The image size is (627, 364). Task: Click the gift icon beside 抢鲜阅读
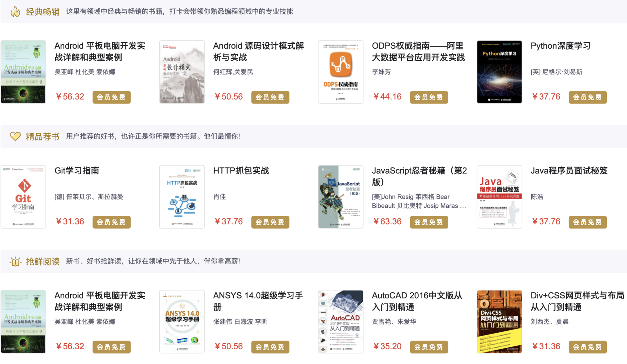pos(15,261)
